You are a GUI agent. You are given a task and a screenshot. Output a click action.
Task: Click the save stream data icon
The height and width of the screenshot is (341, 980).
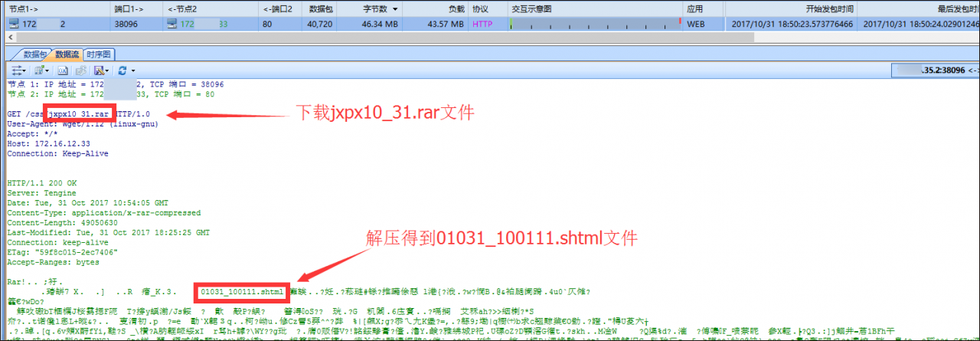[99, 70]
